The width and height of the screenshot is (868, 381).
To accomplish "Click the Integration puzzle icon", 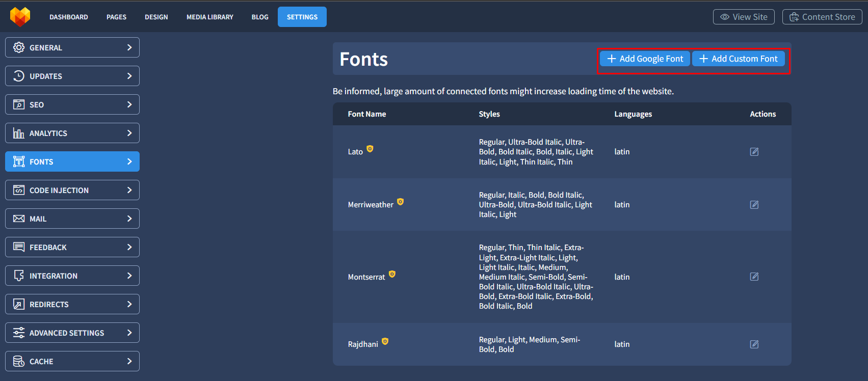I will [x=19, y=276].
